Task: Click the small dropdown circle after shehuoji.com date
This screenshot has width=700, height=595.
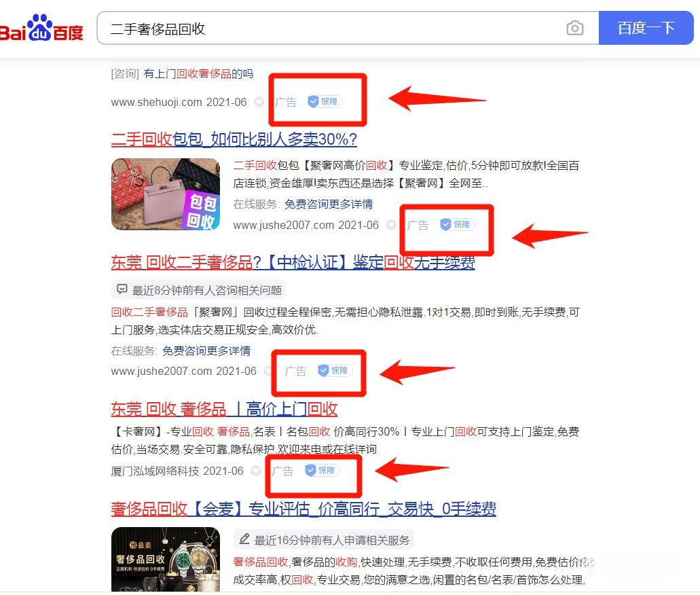Action: click(259, 102)
